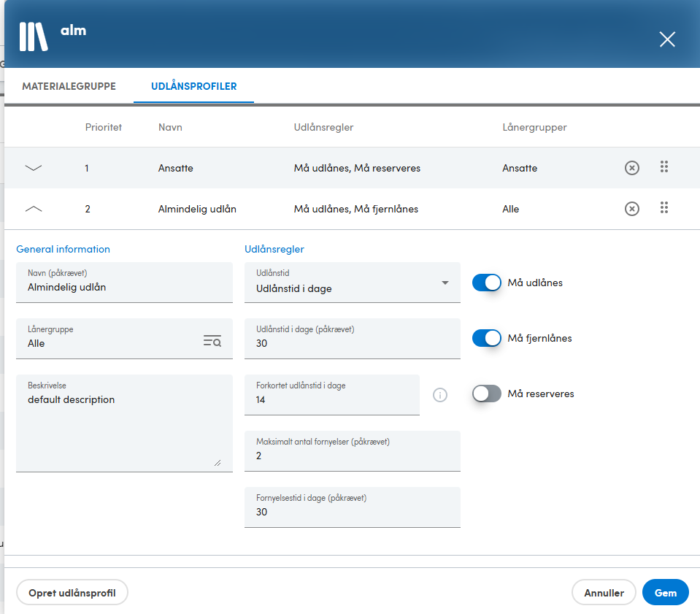Screen dimensions: 700x614
Task: Open the Lånergruppe search list icon
Action: click(212, 341)
